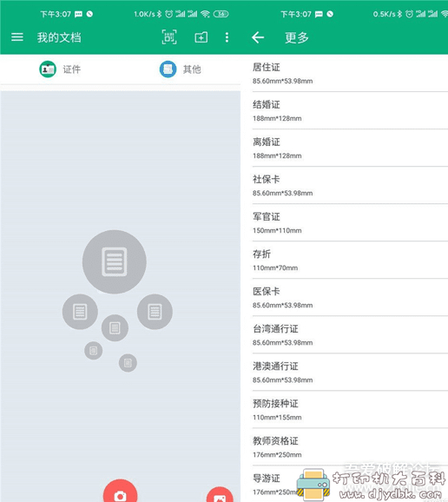
Task: Tap the message notification icon in left status bar
Action: [x=78, y=14]
